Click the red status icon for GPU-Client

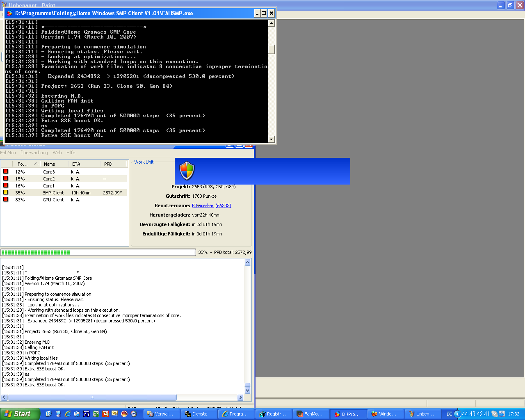click(x=6, y=199)
